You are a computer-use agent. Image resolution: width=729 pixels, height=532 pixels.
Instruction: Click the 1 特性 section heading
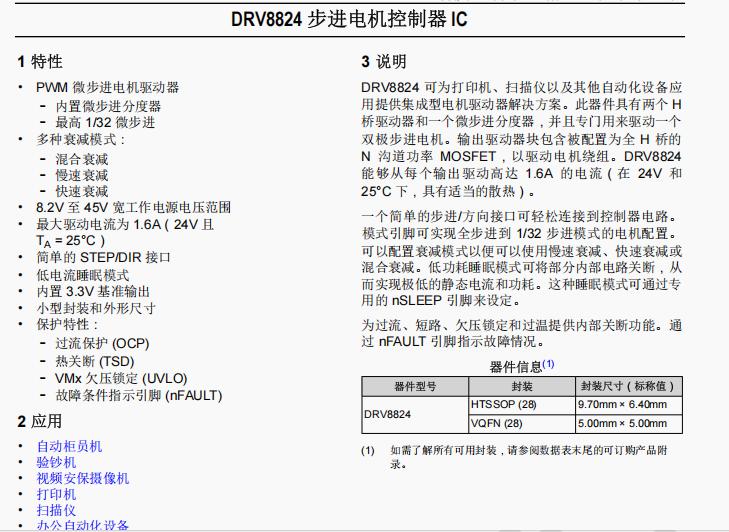pyautogui.click(x=40, y=62)
